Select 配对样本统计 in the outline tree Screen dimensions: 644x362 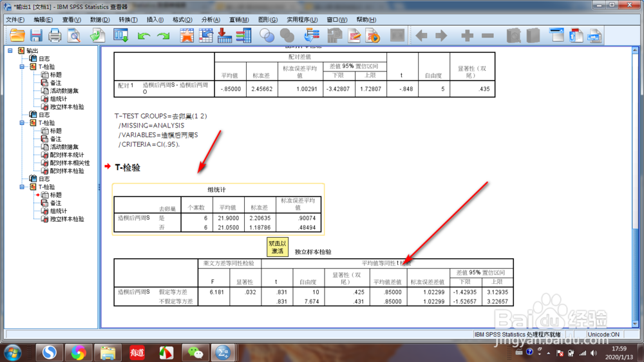click(67, 155)
